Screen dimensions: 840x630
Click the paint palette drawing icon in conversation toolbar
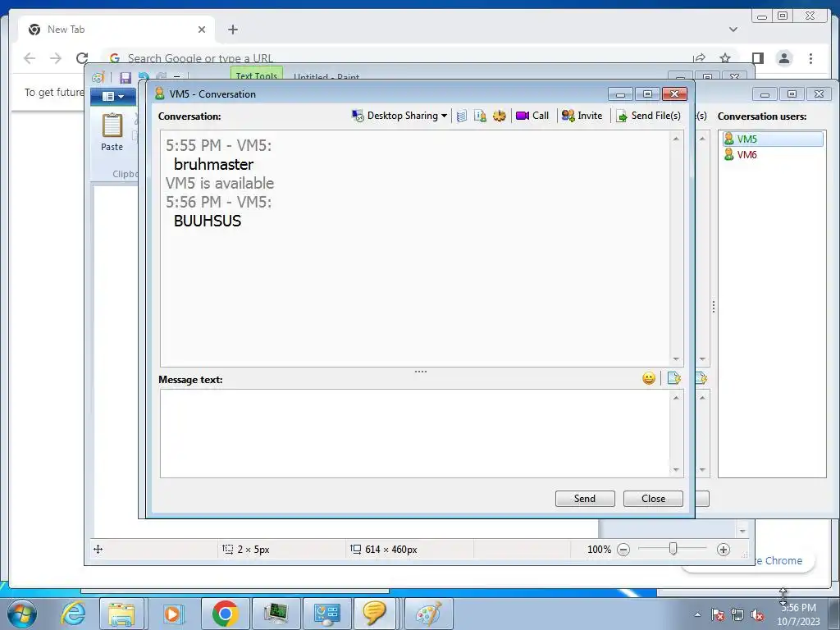(x=500, y=116)
